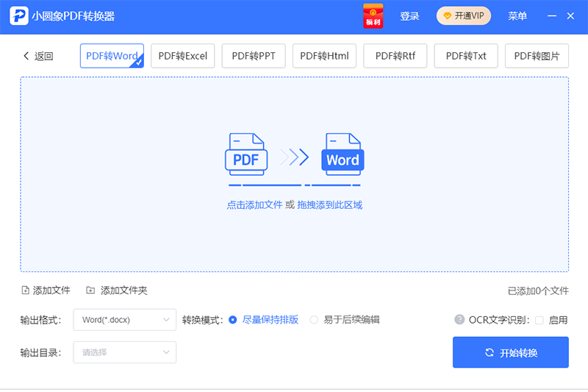Open the 菜单 menu in title bar
The height and width of the screenshot is (392, 588).
pyautogui.click(x=517, y=16)
